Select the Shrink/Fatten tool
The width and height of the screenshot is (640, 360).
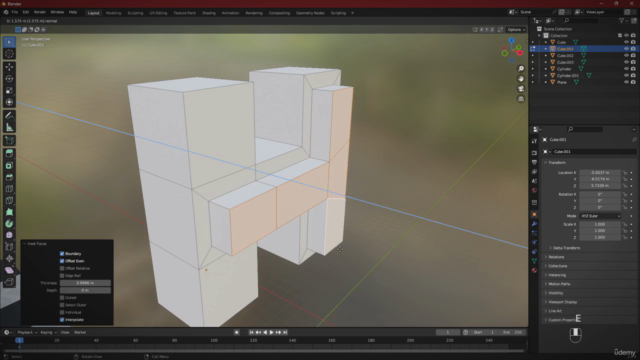click(x=9, y=259)
